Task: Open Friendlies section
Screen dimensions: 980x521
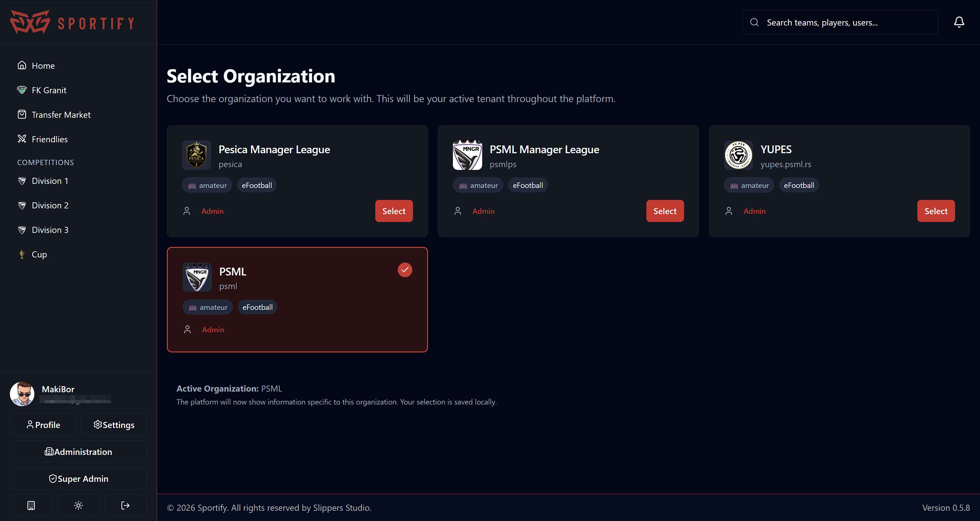Action: pos(78,139)
